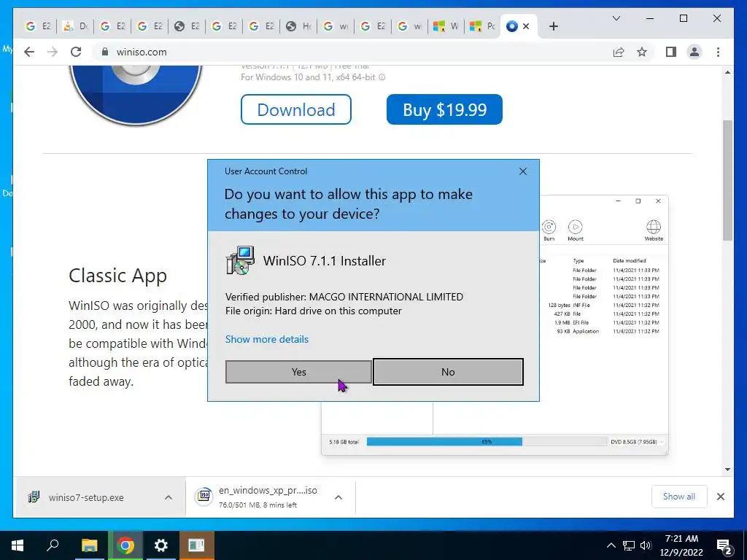Show more details in the UAC dialog
This screenshot has width=747, height=560.
(267, 339)
